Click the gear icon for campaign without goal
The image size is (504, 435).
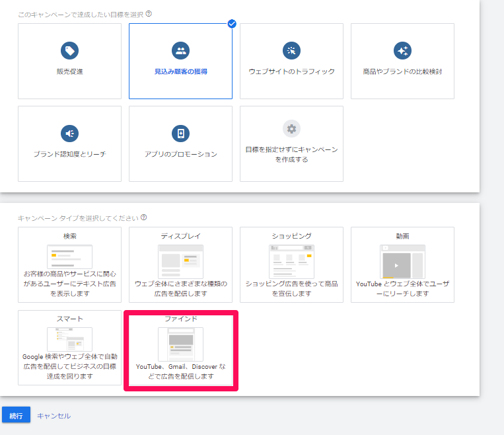coord(291,128)
